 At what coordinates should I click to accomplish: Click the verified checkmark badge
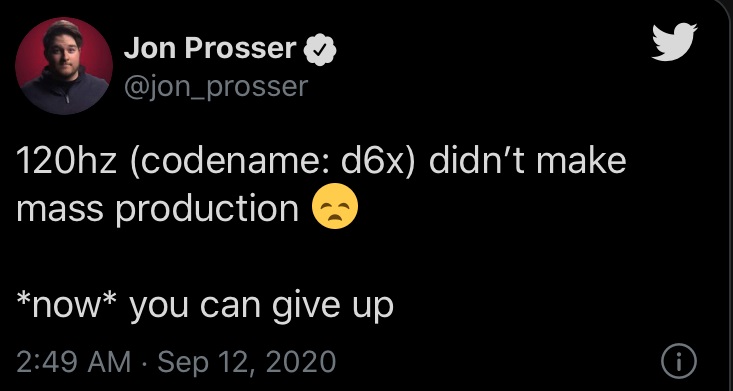pos(320,50)
